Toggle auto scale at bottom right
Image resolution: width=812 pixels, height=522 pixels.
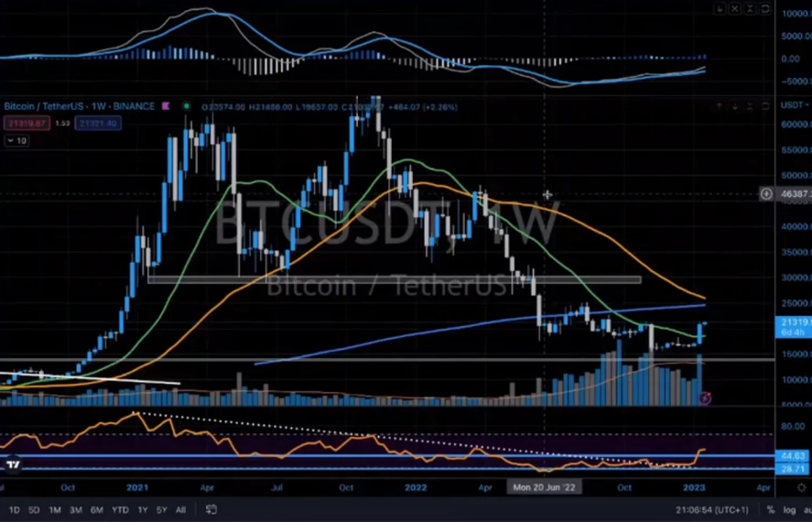[x=802, y=509]
